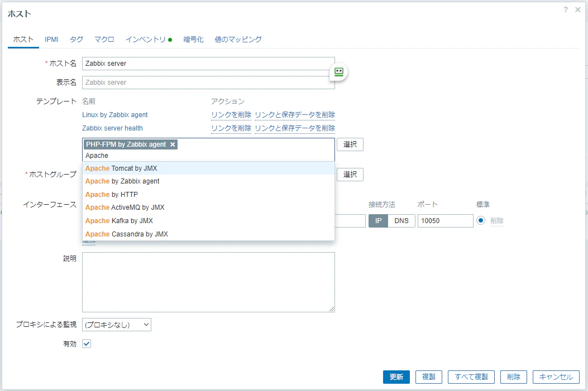The width and height of the screenshot is (588, 391).
Task: Click the interface 削除 link
Action: point(497,221)
